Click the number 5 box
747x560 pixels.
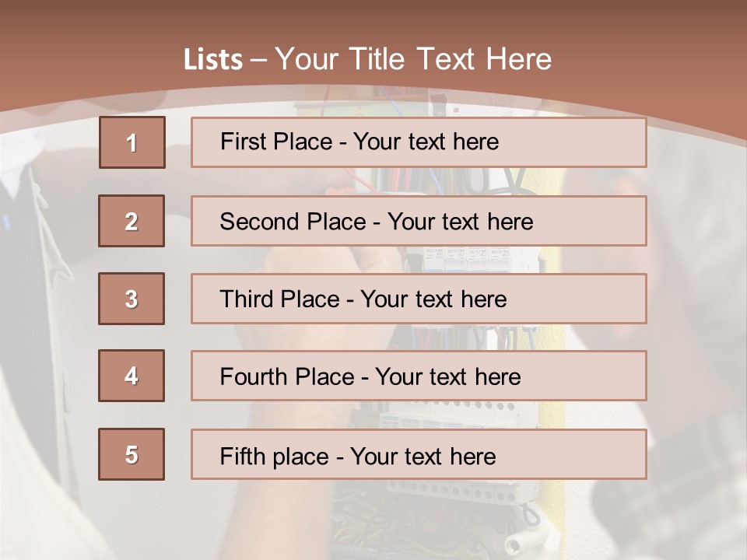tap(132, 454)
